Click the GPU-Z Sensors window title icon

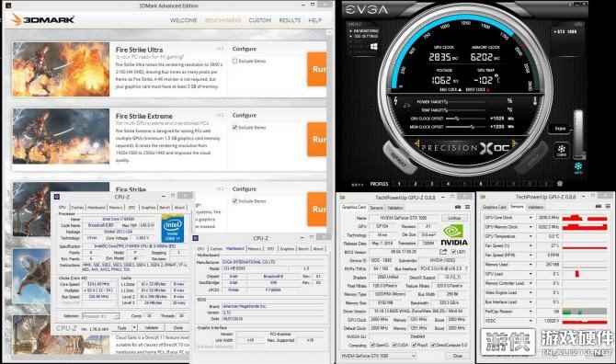click(483, 197)
